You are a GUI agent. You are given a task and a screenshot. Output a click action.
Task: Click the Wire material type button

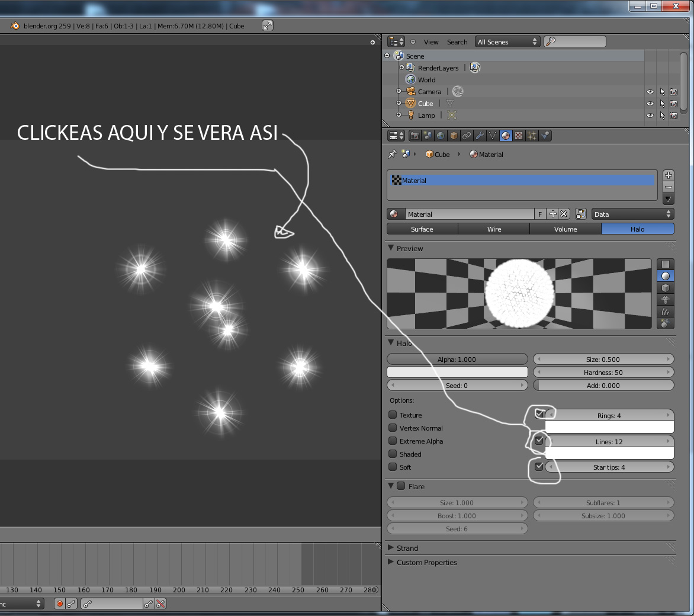pos(494,229)
